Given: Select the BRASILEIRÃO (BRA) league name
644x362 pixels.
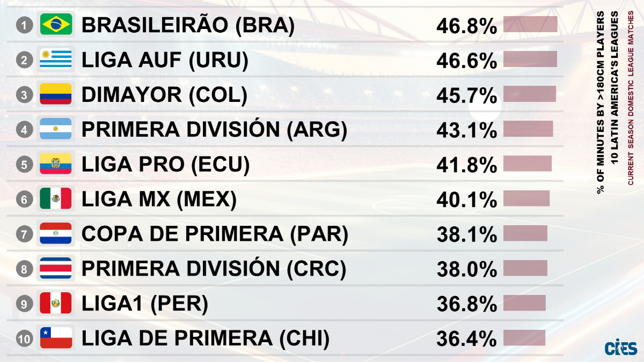Looking at the screenshot, I should coord(188,25).
